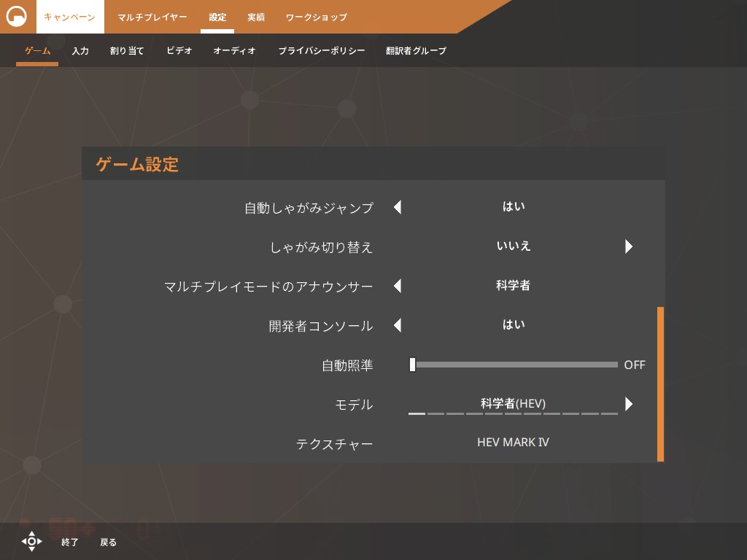Image resolution: width=747 pixels, height=560 pixels.
Task: Switch to the ゲーム settings subtab
Action: (37, 50)
